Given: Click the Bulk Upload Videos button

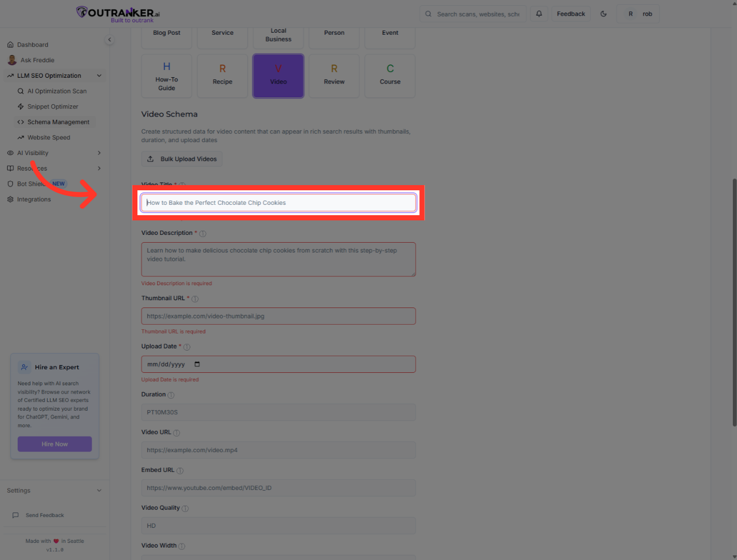Looking at the screenshot, I should (182, 159).
